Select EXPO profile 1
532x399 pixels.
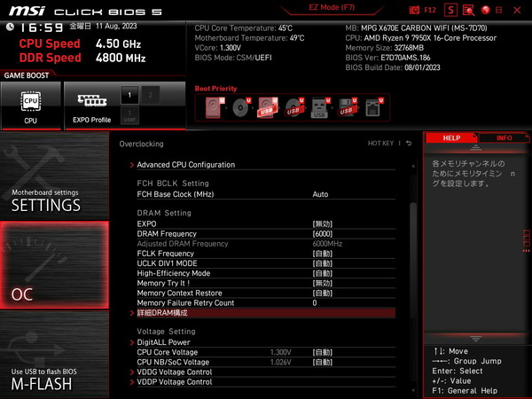click(129, 95)
